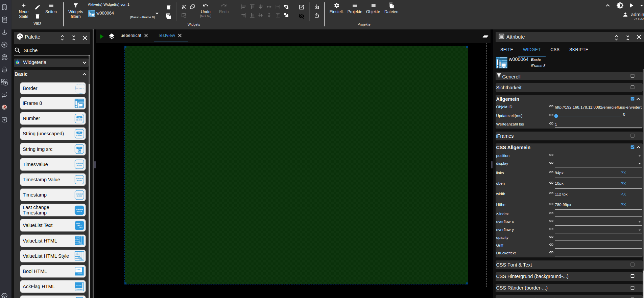Switch to the CSS tab

tap(555, 50)
